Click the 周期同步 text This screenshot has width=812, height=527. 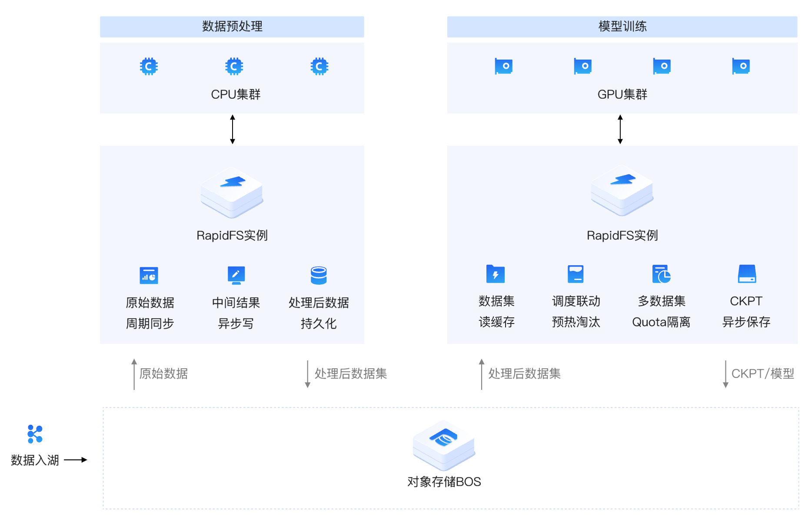(x=150, y=324)
